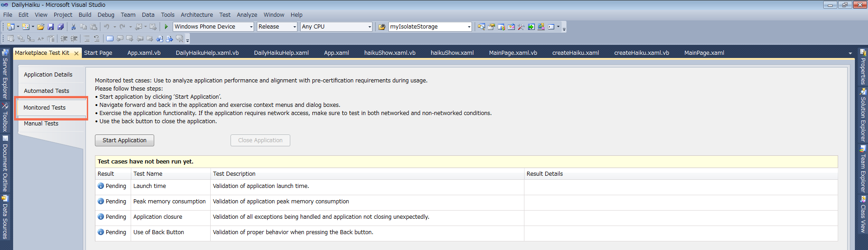
Task: Click the Redo arrow icon
Action: click(123, 27)
